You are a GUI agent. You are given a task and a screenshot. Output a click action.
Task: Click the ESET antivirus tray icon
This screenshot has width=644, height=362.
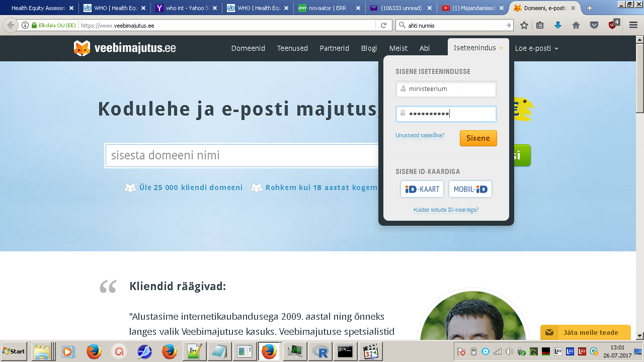(594, 351)
